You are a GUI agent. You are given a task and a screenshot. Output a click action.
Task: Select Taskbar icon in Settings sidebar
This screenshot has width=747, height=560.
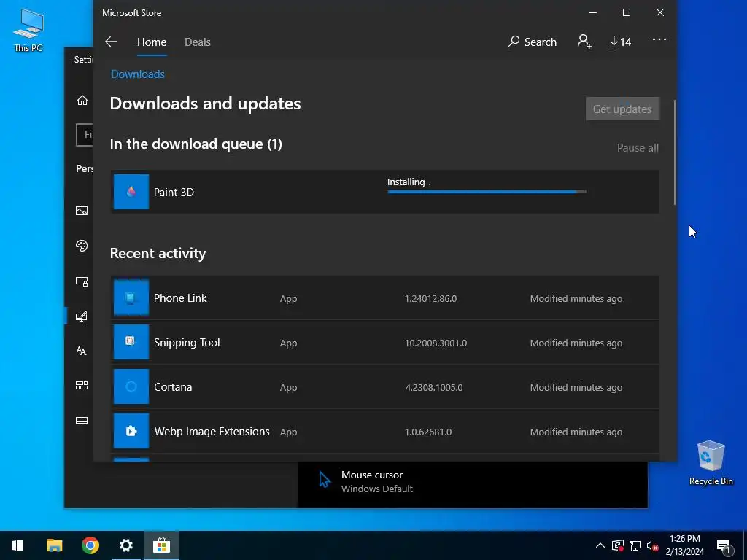[x=82, y=421]
